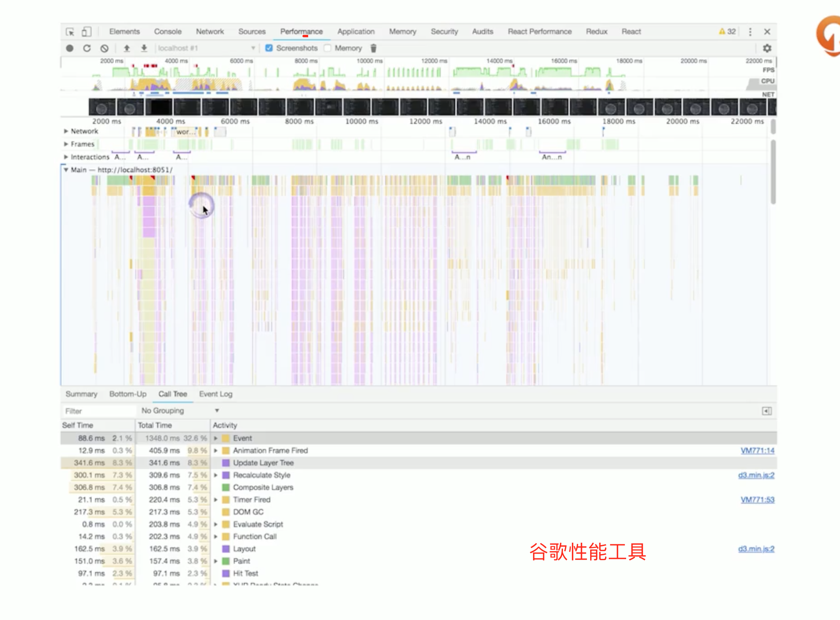Click the collect garbage trash icon

click(x=373, y=48)
